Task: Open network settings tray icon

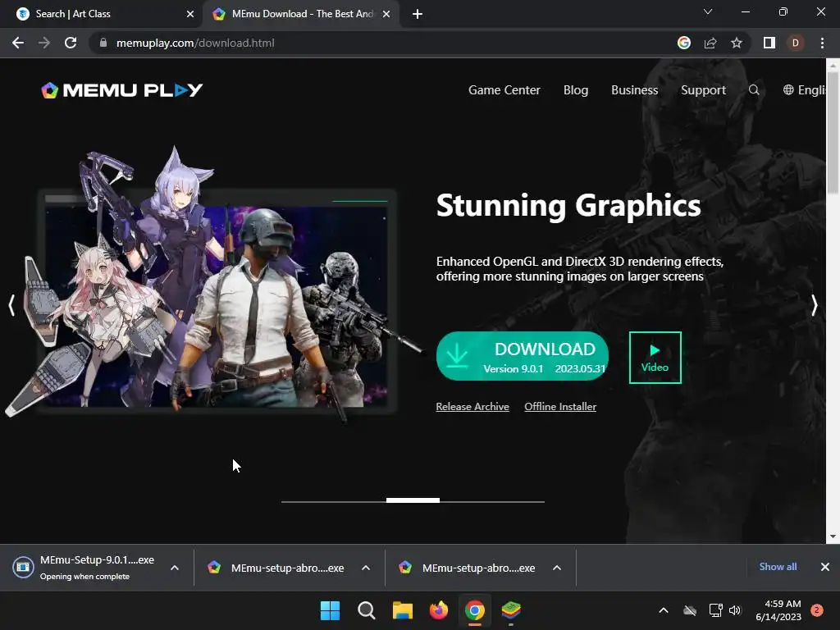Action: (x=715, y=610)
